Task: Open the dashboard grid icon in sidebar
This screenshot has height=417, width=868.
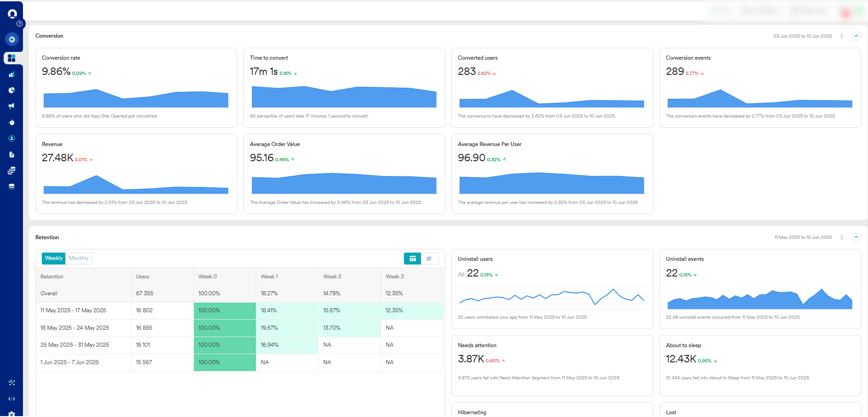Action: pos(12,58)
